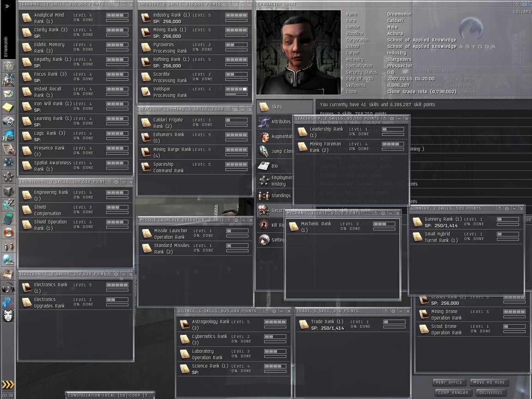Toggle the pin on the Industry window
This screenshot has width=532, height=399.
tap(235, 5)
